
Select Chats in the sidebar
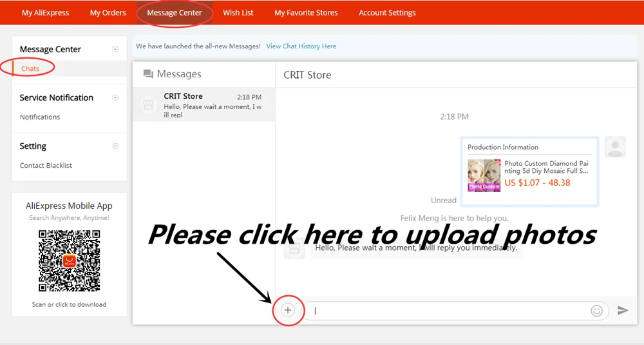click(30, 68)
